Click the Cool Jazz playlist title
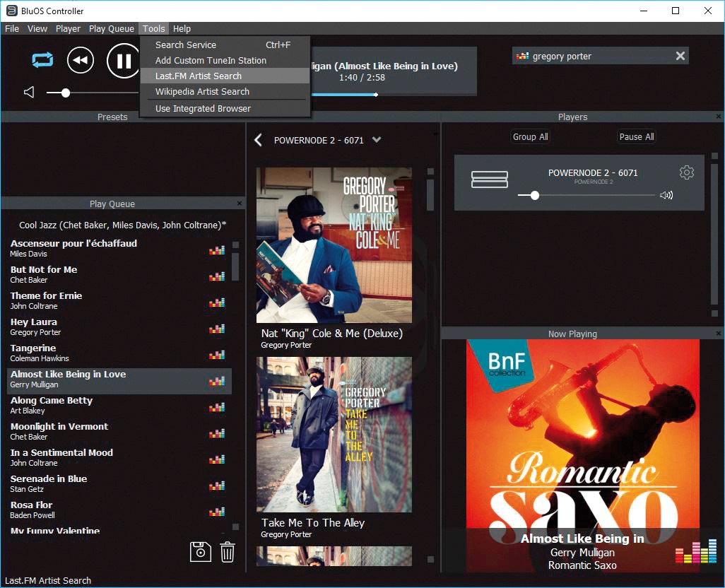Image resolution: width=725 pixels, height=588 pixels. (x=122, y=225)
